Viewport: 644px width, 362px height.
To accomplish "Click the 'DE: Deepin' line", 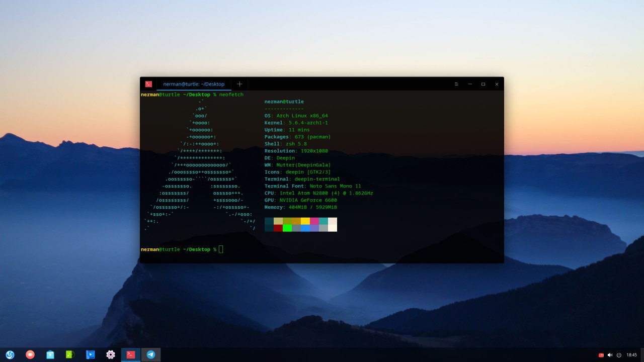I will [x=280, y=158].
